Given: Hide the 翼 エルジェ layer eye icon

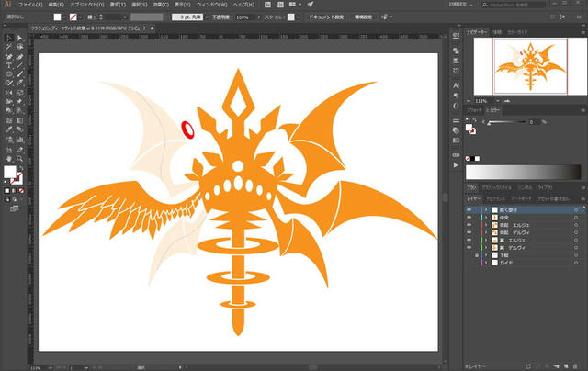Looking at the screenshot, I should pos(469,240).
